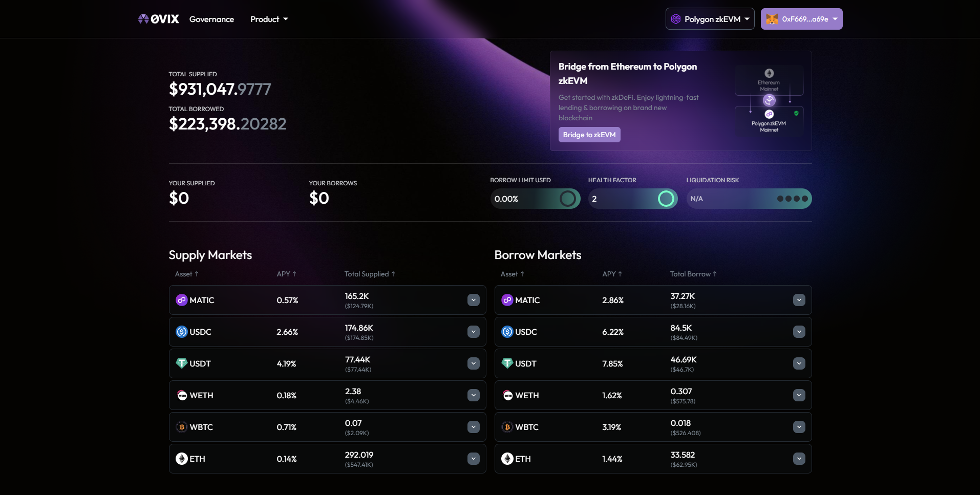This screenshot has width=980, height=495.
Task: Click the Bridge from Ethereum banner heading
Action: 628,74
